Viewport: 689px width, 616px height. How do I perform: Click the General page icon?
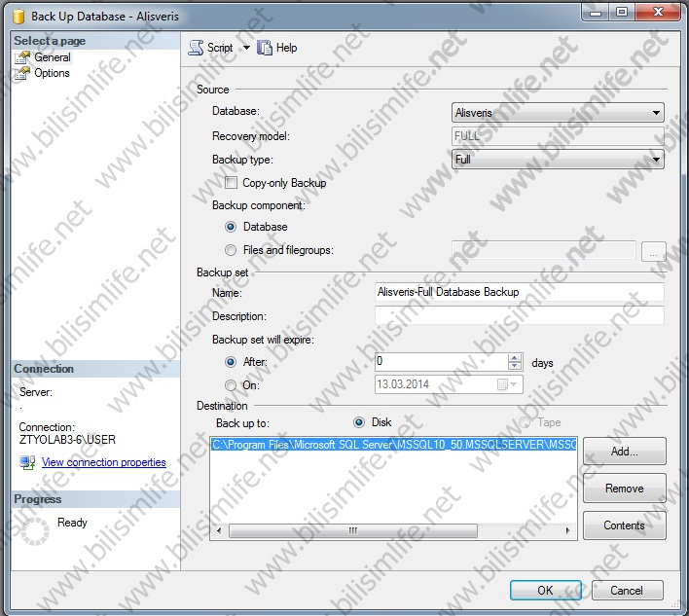[x=23, y=57]
